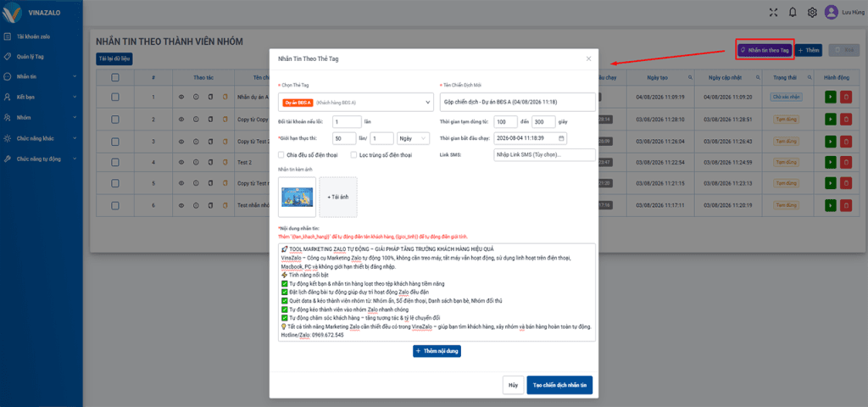Click the black copy icon in row 1
This screenshot has height=407, width=868.
[210, 97]
